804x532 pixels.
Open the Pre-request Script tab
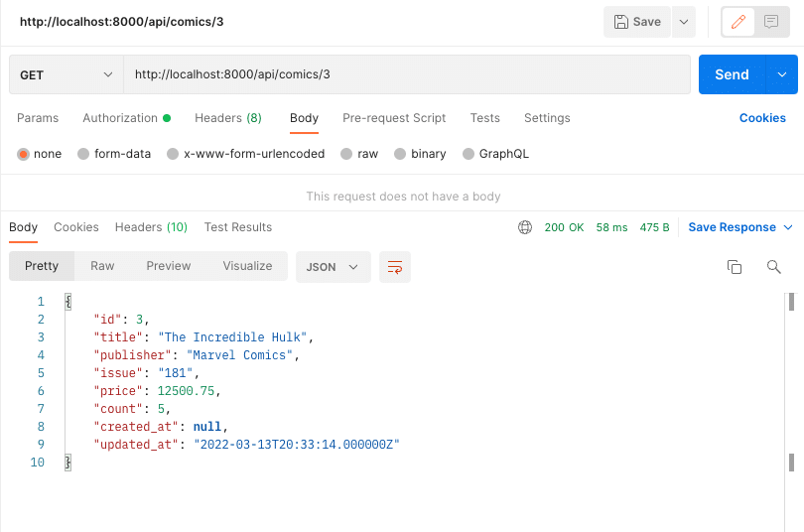tap(394, 118)
